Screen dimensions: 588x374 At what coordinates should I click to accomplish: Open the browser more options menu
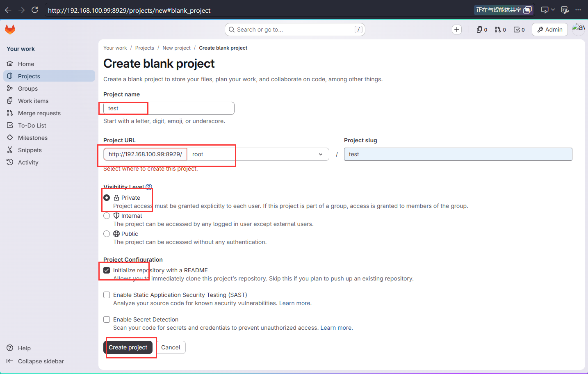click(578, 10)
